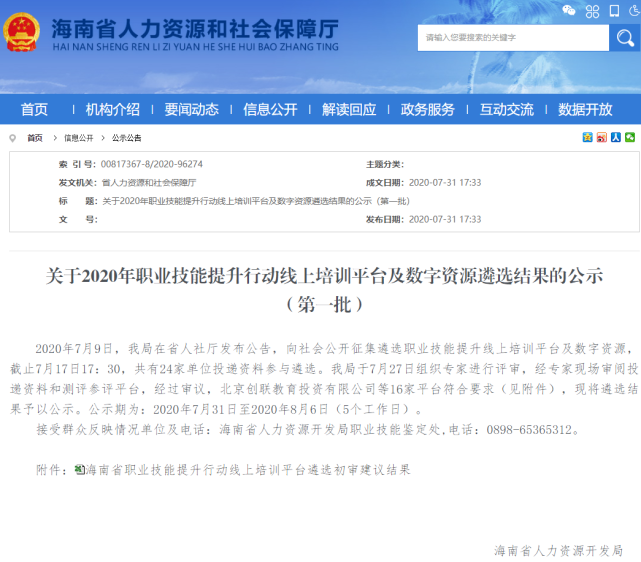Open the WeChat icon in the header
This screenshot has height=562, width=641.
point(569,11)
